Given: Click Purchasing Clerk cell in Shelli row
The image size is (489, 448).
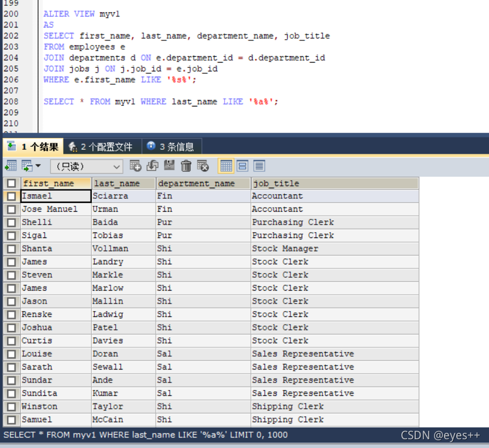Looking at the screenshot, I should click(335, 222).
